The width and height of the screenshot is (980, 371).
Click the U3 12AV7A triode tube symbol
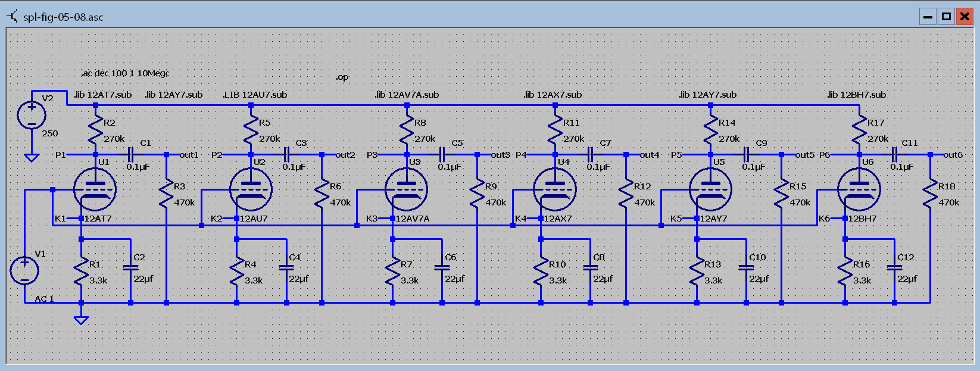[x=406, y=190]
